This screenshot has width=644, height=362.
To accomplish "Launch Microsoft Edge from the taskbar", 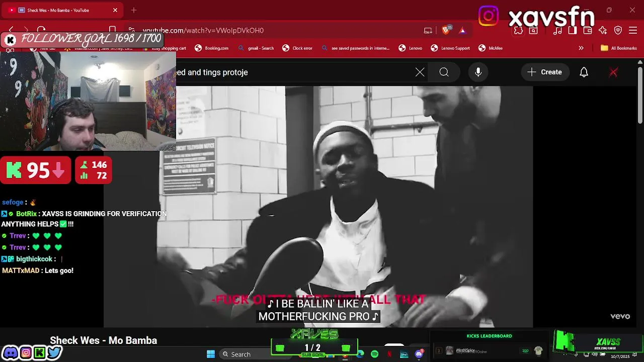I will point(360,354).
